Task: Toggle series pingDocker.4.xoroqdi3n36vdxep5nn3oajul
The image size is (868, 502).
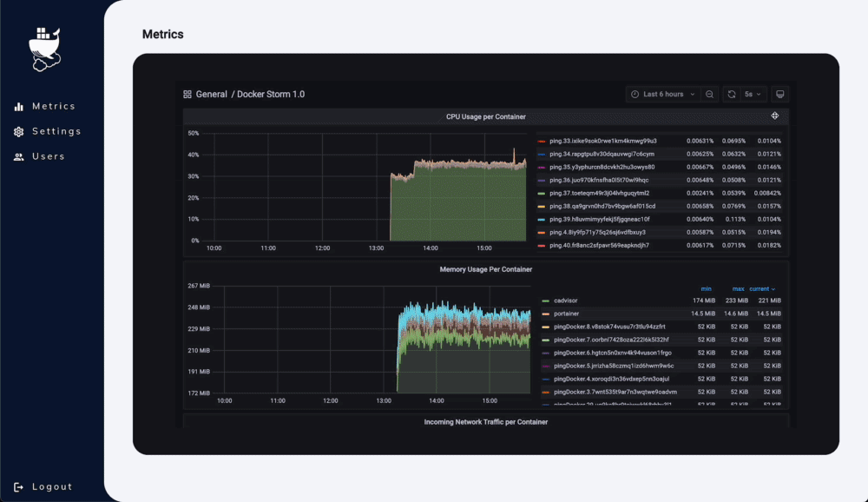Action: [611, 379]
